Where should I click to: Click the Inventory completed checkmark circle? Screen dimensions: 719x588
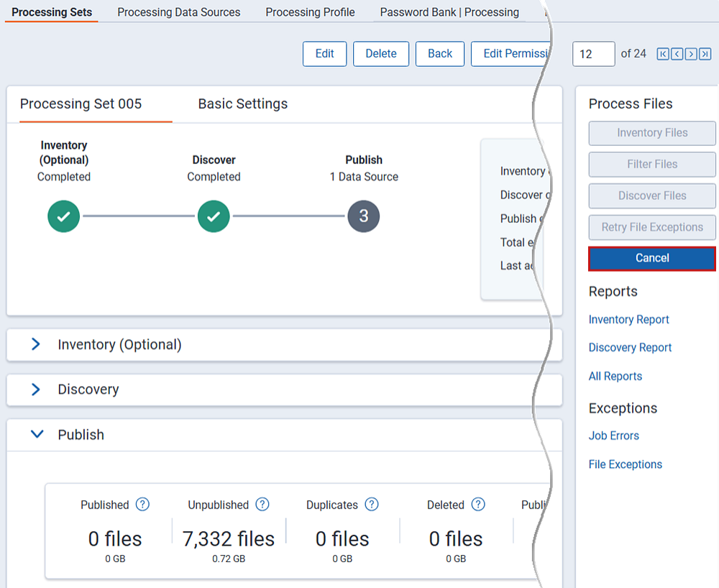[x=64, y=216]
